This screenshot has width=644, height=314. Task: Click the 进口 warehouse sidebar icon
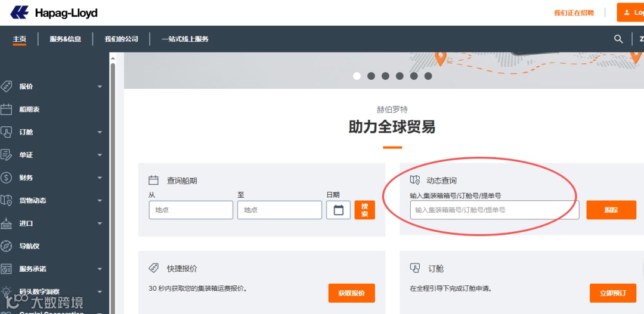point(6,223)
